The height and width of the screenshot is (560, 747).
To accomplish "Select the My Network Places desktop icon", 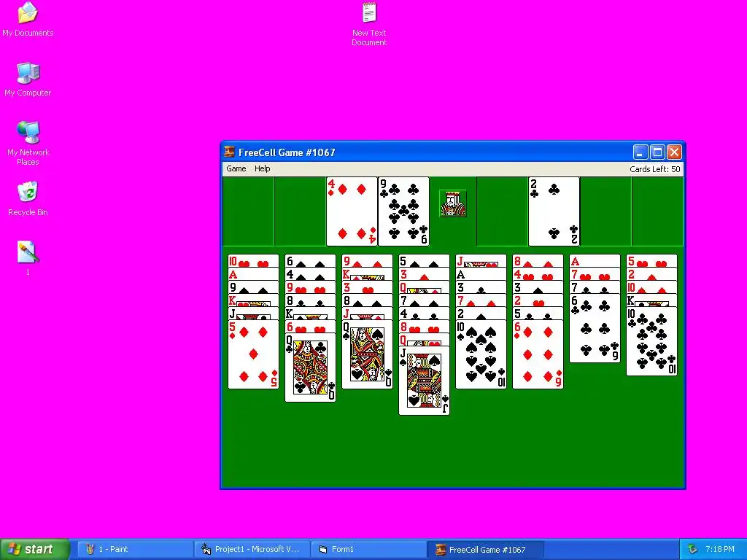I will [x=28, y=144].
